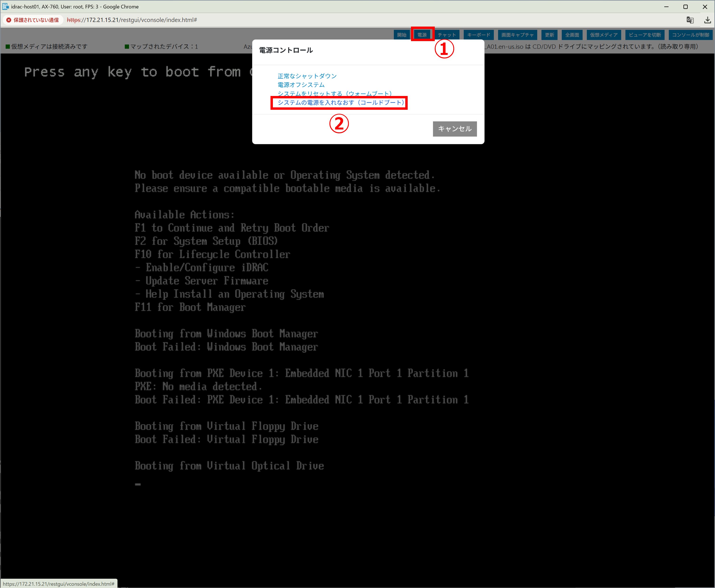
Task: Click the iDRAC window icon in title bar
Action: click(x=5, y=6)
